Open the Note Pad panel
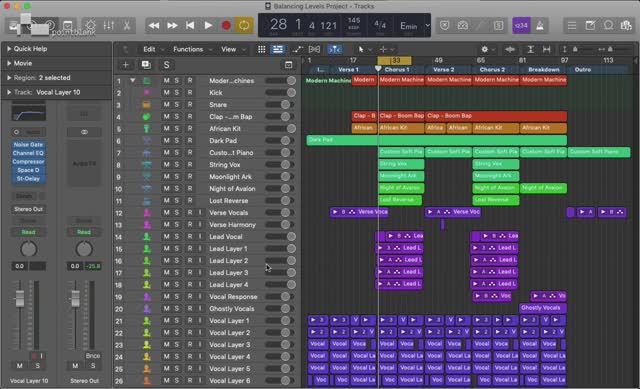Screen dimensions: 640x389 coord(590,26)
